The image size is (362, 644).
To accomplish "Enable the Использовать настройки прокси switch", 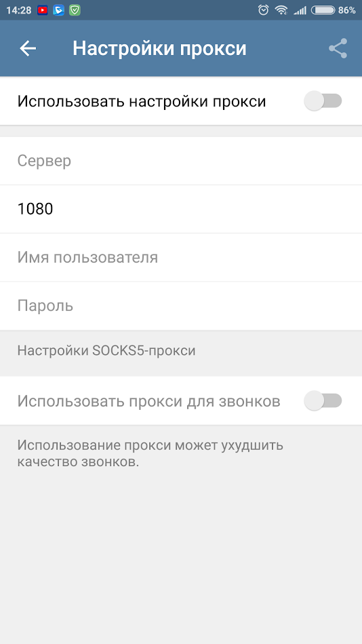I will pos(323,101).
